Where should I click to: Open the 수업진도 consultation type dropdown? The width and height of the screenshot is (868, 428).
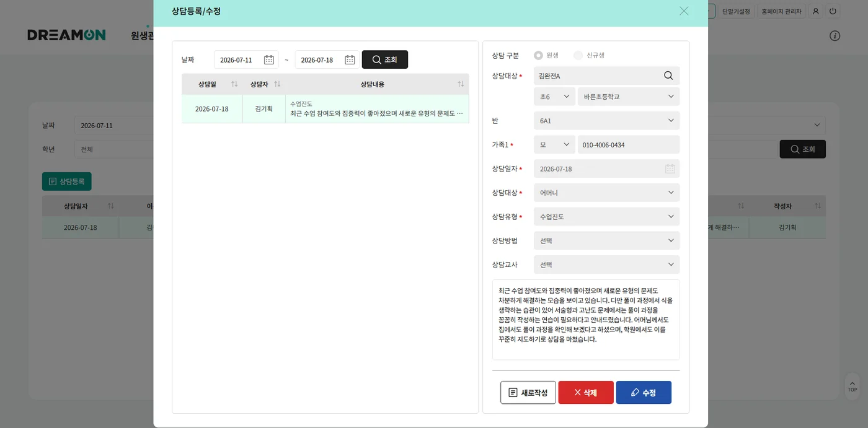pos(606,217)
